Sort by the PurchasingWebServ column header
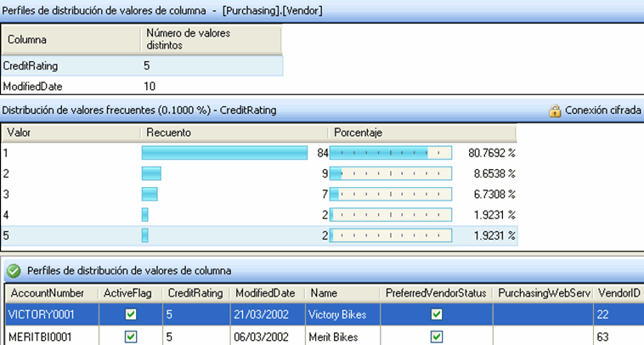This screenshot has width=644, height=345. (x=543, y=293)
